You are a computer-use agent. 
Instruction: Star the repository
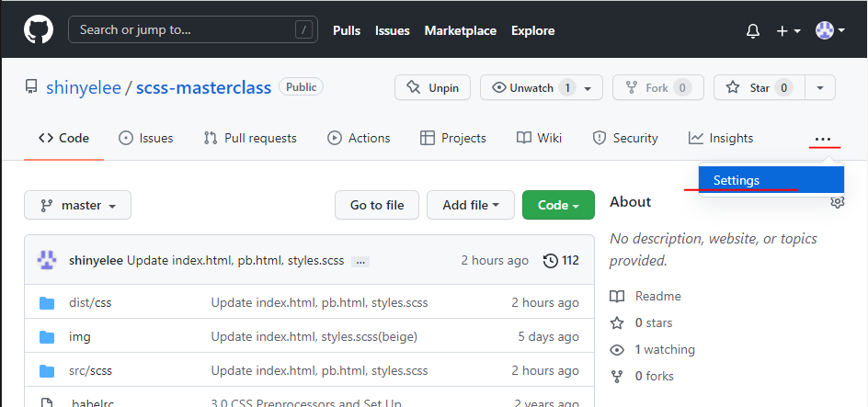click(759, 87)
